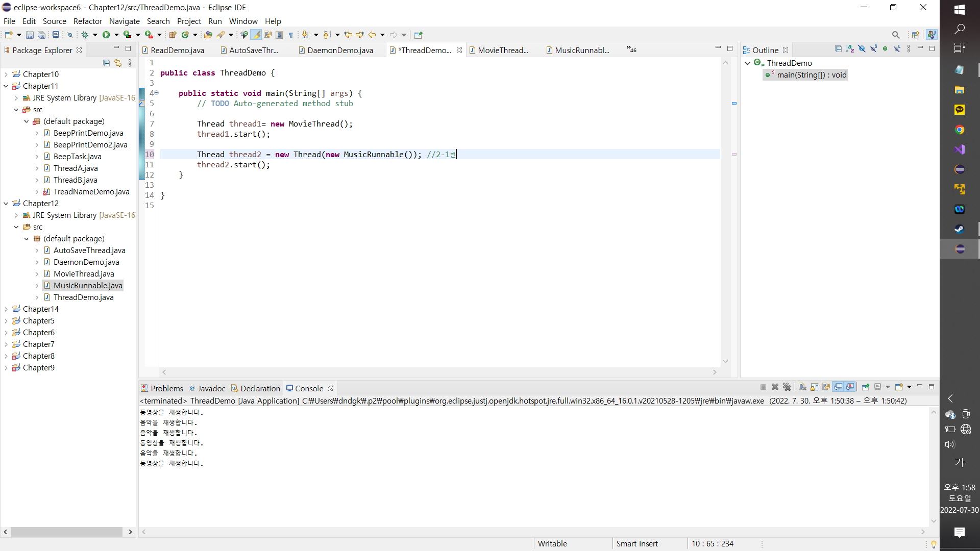Switch to DaemonDemo.java editor tab

[x=339, y=50]
